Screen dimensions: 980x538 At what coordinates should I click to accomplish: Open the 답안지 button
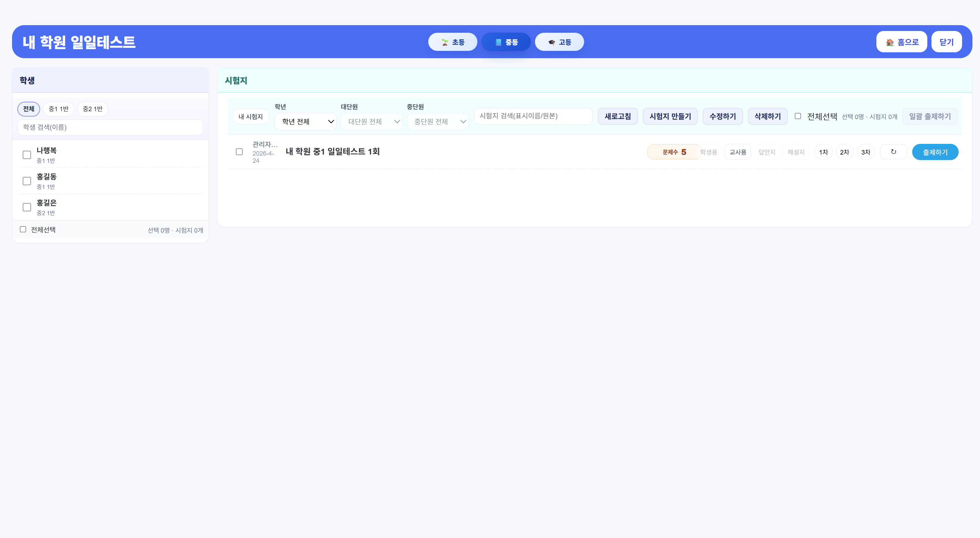[767, 152]
